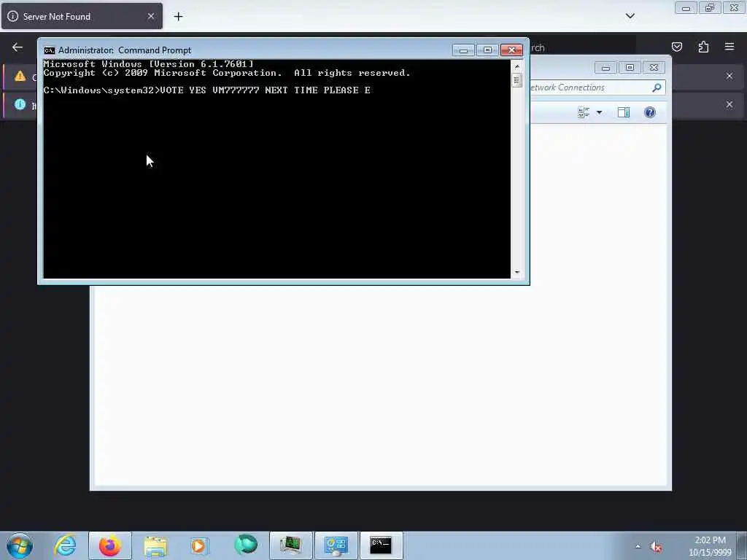The height and width of the screenshot is (560, 747).
Task: Open Windows Media Player taskbar icon
Action: pos(200,545)
